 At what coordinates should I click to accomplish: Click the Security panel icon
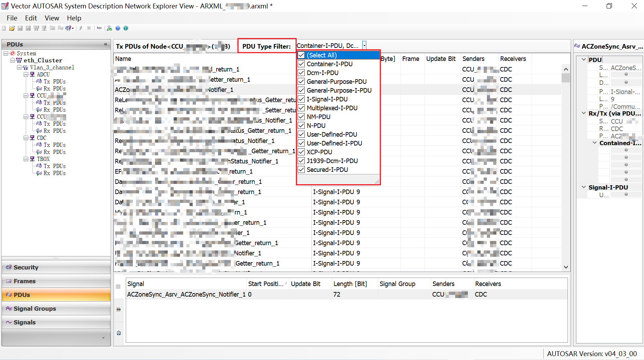(x=9, y=267)
